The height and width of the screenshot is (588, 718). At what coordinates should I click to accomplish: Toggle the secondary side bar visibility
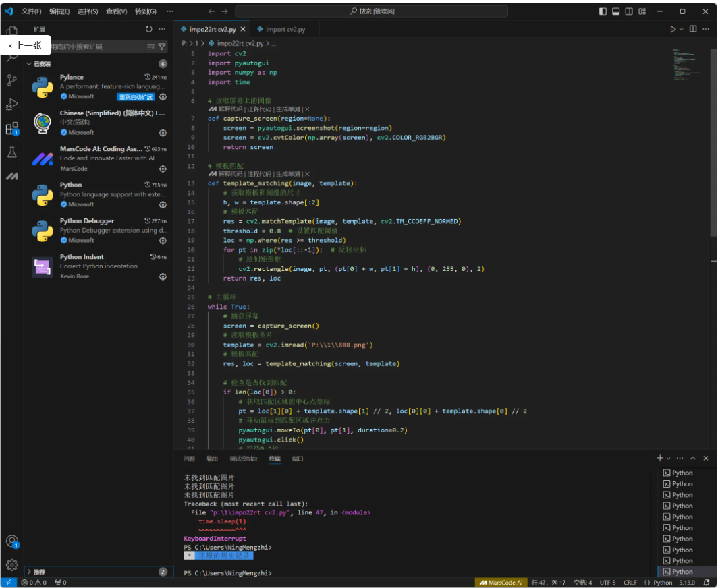point(629,11)
